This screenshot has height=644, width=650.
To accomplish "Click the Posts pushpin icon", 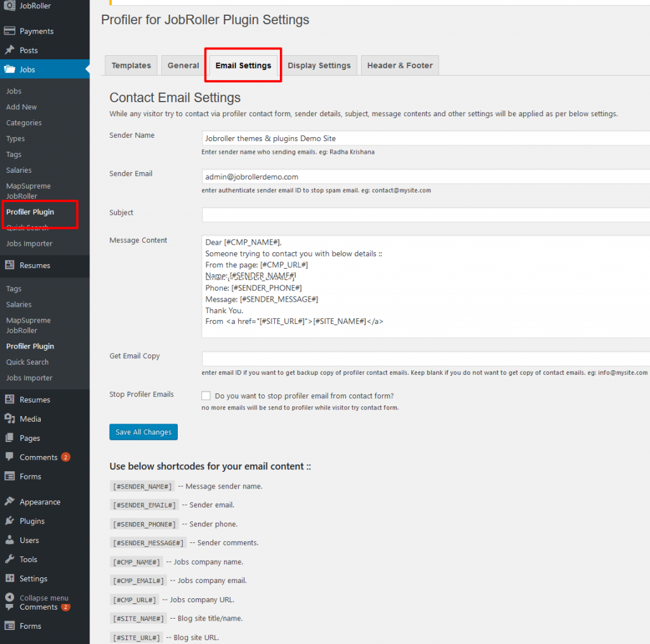I will pos(10,50).
